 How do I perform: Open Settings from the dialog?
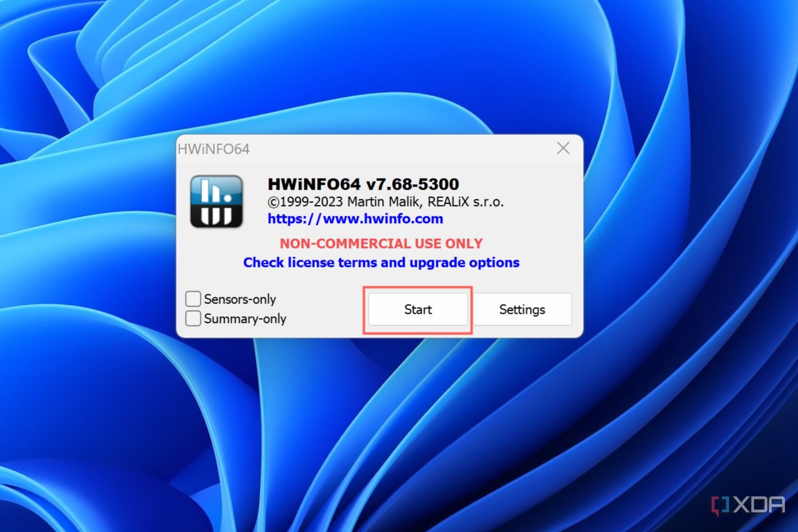pos(522,309)
